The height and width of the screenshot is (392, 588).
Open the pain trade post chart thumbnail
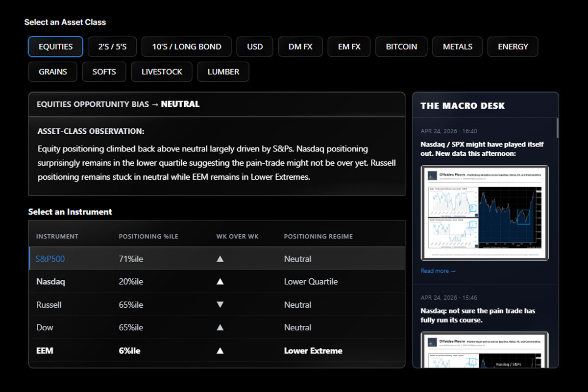(x=485, y=349)
